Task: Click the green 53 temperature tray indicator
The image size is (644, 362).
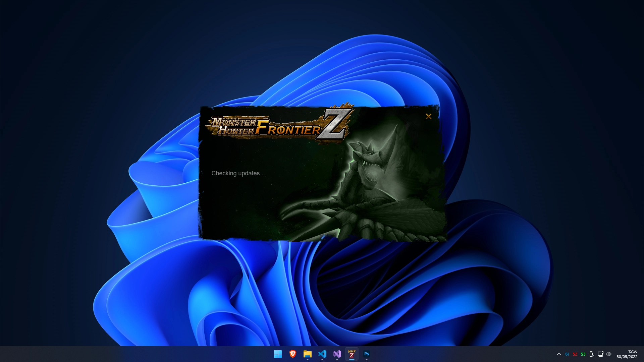Action: [x=583, y=354]
